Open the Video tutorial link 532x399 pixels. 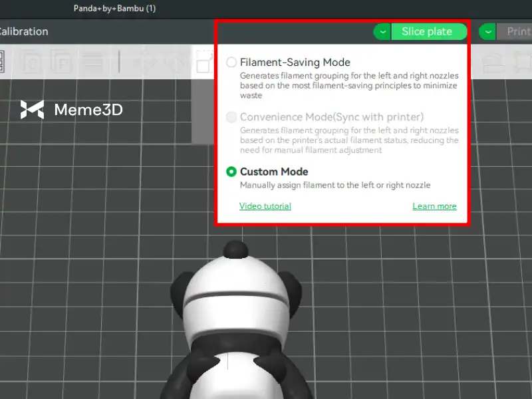(x=265, y=206)
